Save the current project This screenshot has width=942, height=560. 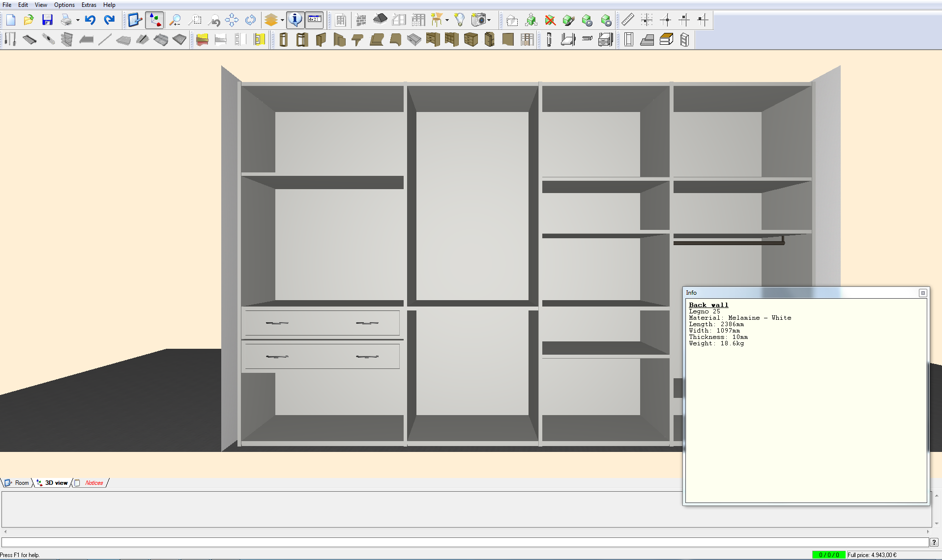(47, 20)
